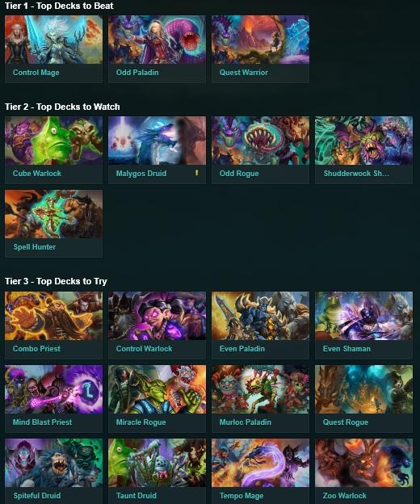Viewport: 420px width, 504px height.
Task: Select the Taunt Druid deck image
Action: (157, 463)
